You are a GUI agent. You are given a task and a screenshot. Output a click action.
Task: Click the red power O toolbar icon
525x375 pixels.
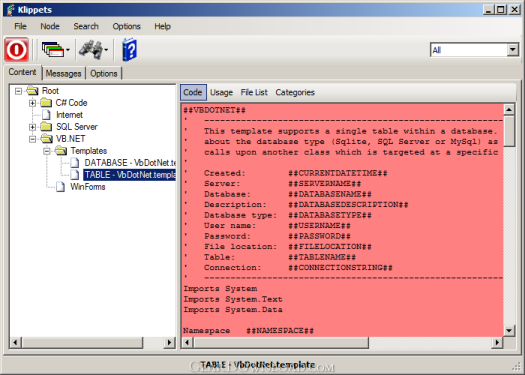coord(16,50)
